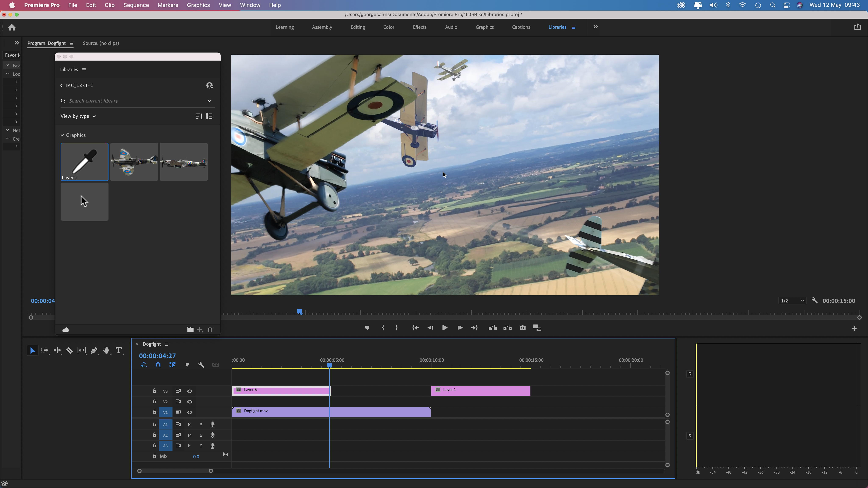
Task: Switch to the Audio workspace tab
Action: click(x=451, y=27)
